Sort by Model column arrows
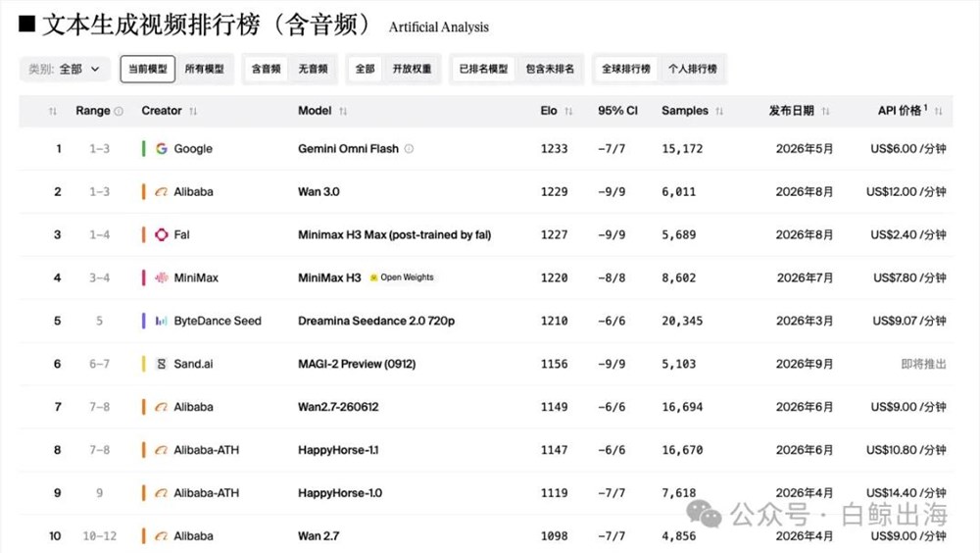The height and width of the screenshot is (553, 980). click(x=343, y=112)
